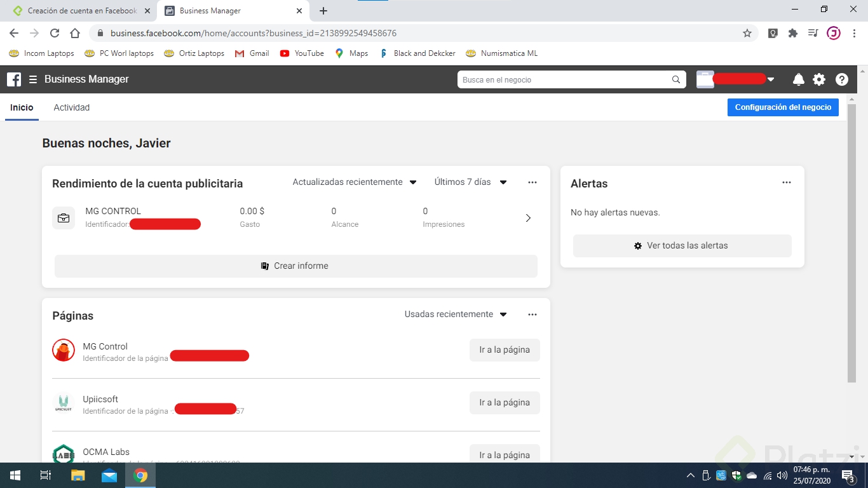Open more options in Alertas panel
Image resolution: width=868 pixels, height=488 pixels.
(787, 182)
